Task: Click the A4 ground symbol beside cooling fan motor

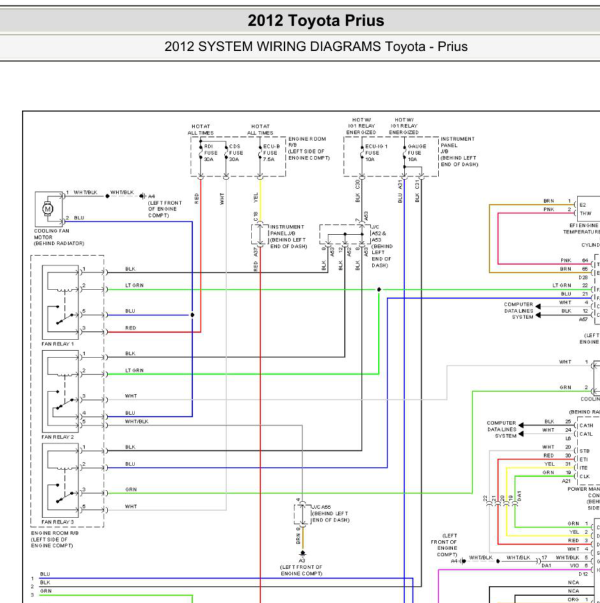Action: tap(142, 196)
